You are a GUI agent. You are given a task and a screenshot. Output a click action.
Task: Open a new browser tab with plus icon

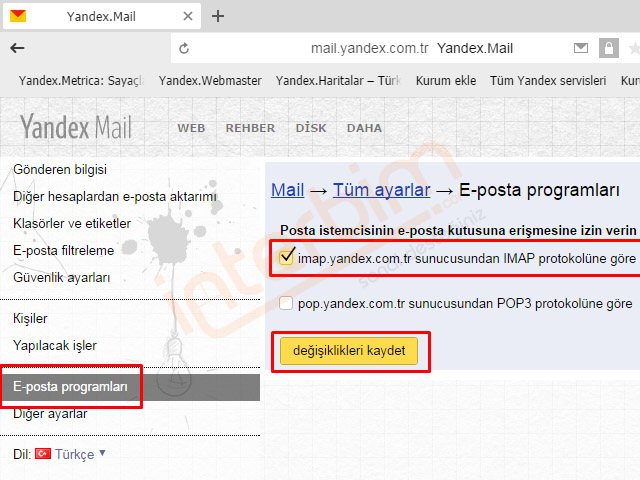click(218, 16)
